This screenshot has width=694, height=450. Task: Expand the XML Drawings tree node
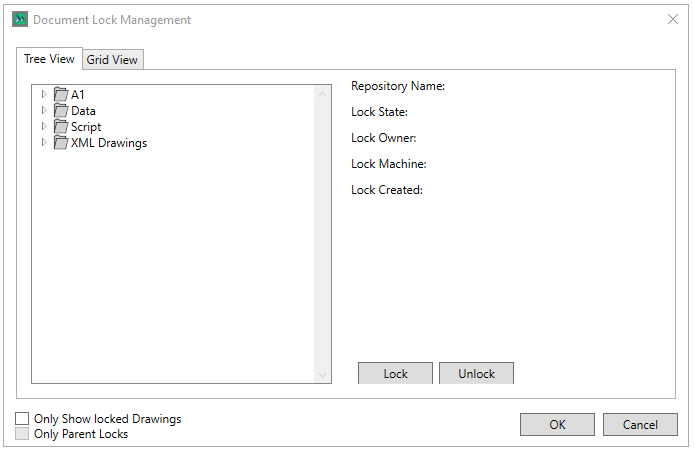pos(44,143)
